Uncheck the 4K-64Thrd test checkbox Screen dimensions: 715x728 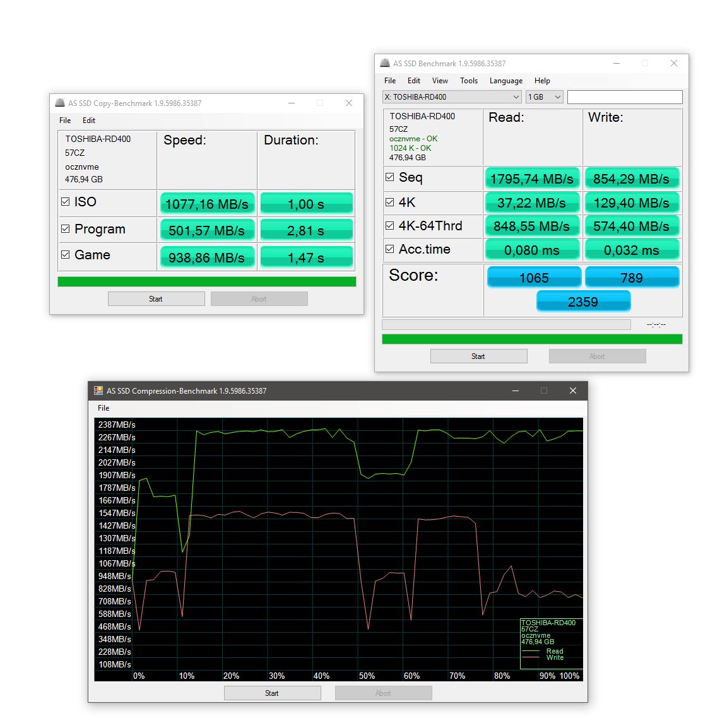click(x=390, y=225)
